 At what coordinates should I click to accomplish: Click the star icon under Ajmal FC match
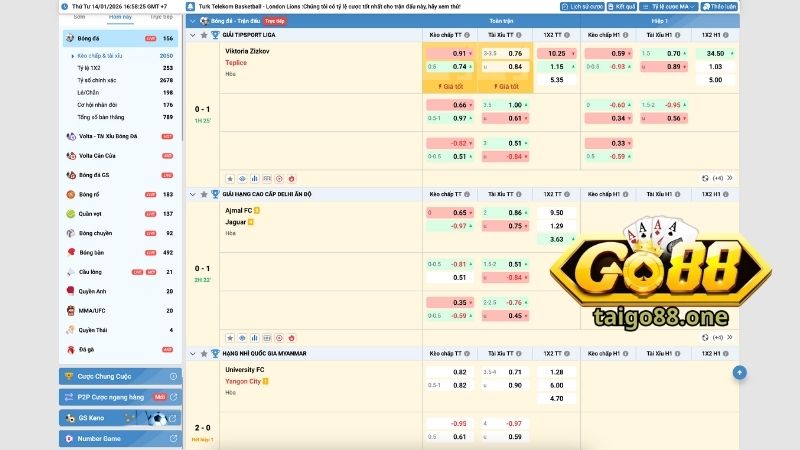230,338
